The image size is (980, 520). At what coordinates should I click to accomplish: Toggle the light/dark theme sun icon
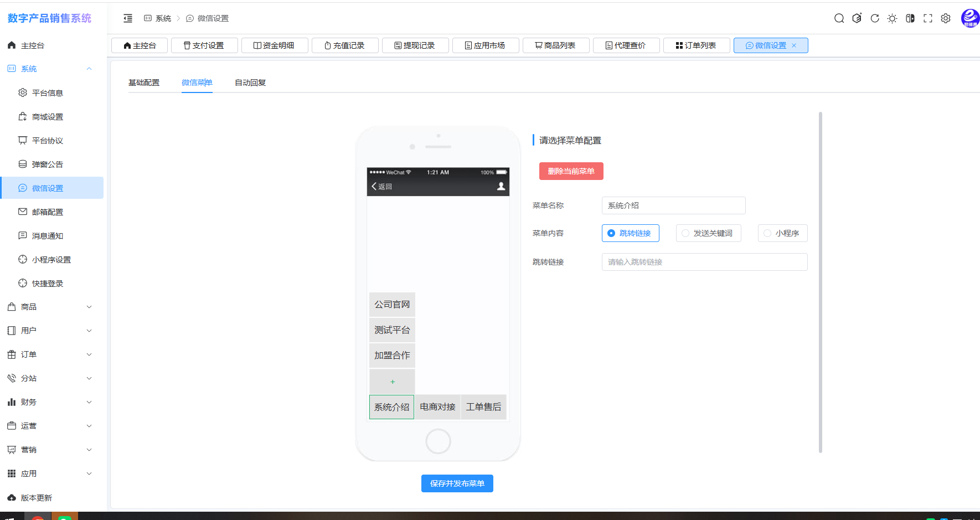tap(892, 18)
